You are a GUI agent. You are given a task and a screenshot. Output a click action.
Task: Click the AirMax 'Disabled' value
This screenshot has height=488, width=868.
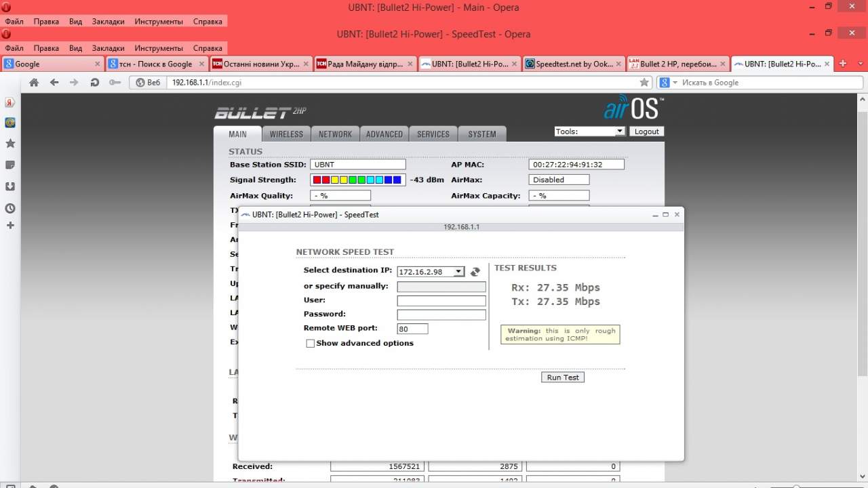pos(559,180)
